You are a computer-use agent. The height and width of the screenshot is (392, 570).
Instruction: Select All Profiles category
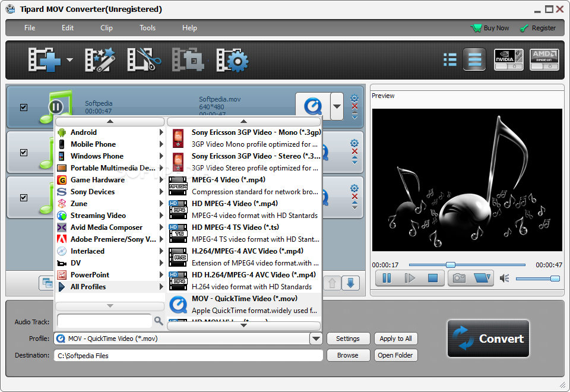(x=110, y=286)
